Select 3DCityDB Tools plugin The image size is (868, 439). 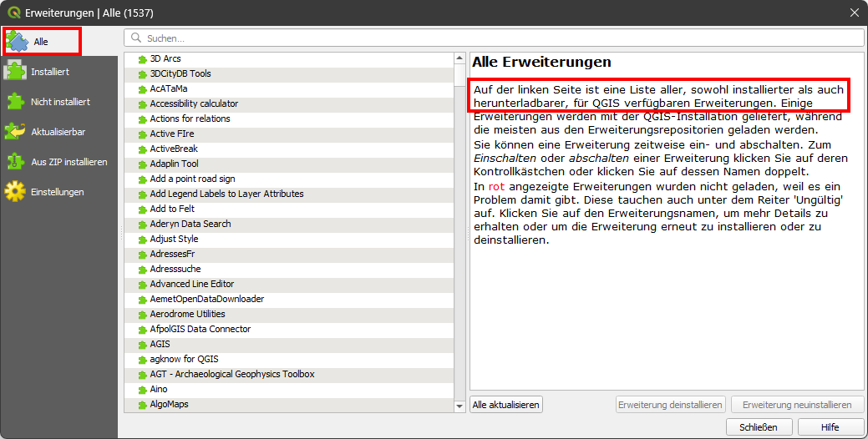(289, 73)
